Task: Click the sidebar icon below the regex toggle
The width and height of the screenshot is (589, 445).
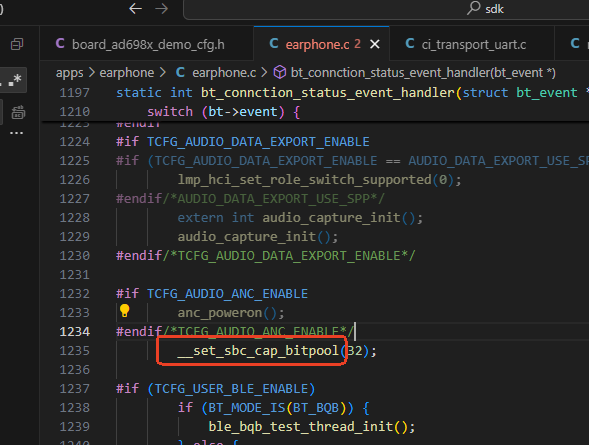Action: click(18, 112)
